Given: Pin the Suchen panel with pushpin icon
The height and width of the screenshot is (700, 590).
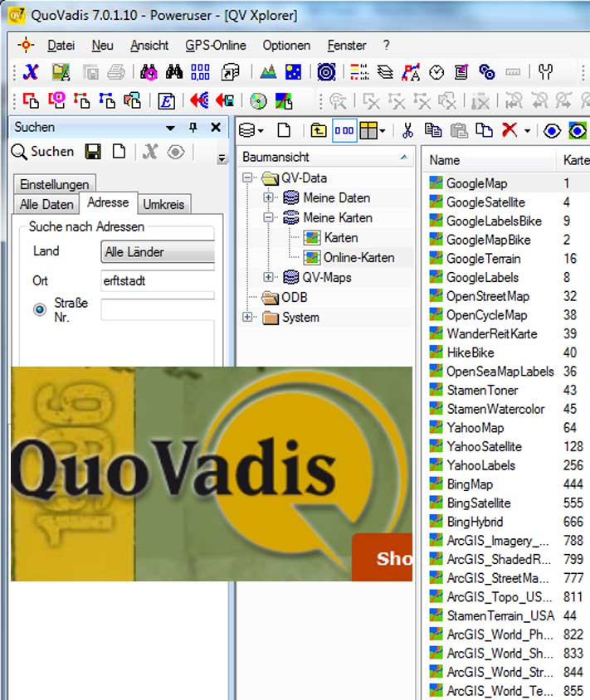Looking at the screenshot, I should click(x=193, y=128).
